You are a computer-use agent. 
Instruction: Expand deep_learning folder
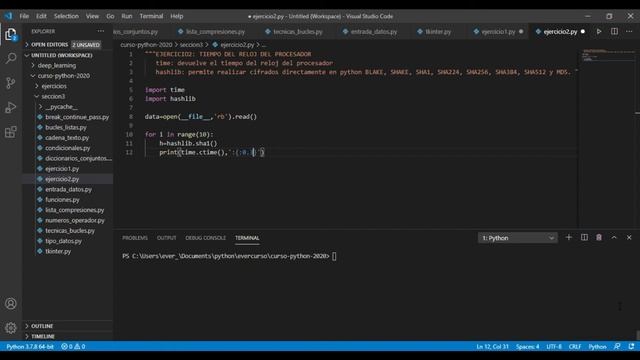click(67, 65)
